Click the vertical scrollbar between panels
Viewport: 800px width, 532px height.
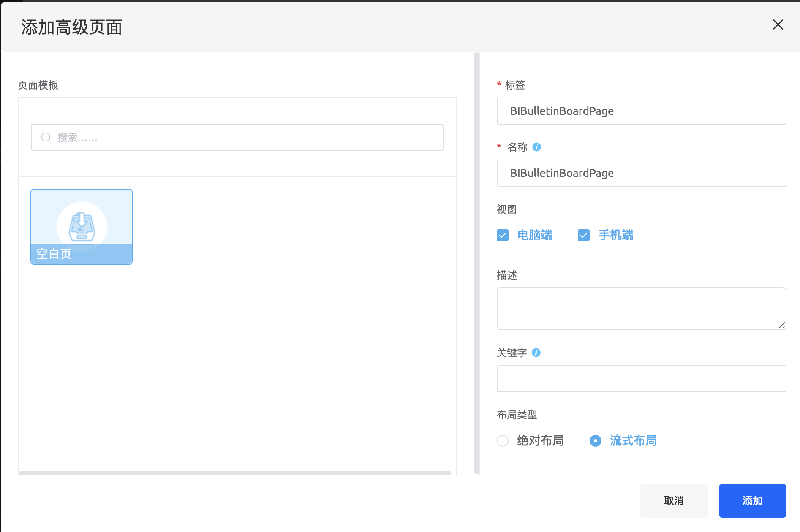476,263
